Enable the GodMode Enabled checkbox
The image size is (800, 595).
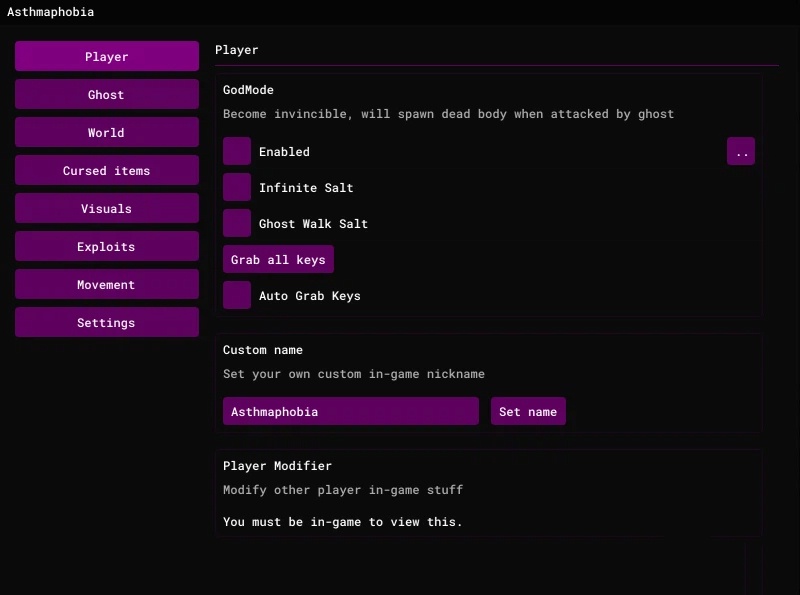[236, 151]
